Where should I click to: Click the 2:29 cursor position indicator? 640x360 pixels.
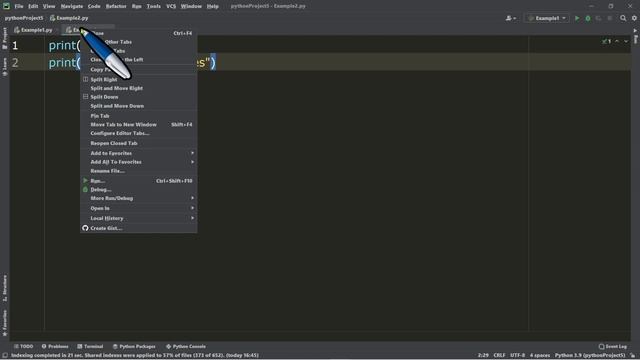pyautogui.click(x=483, y=356)
